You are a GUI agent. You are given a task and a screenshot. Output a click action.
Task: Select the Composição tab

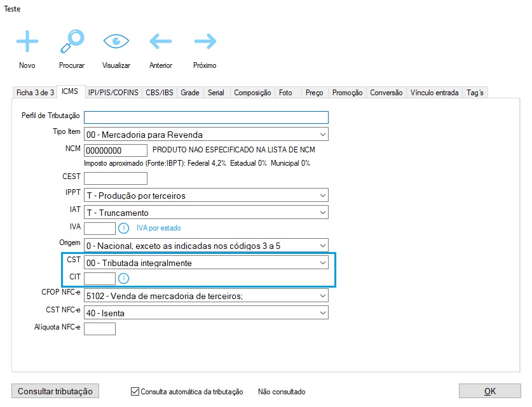tap(252, 93)
